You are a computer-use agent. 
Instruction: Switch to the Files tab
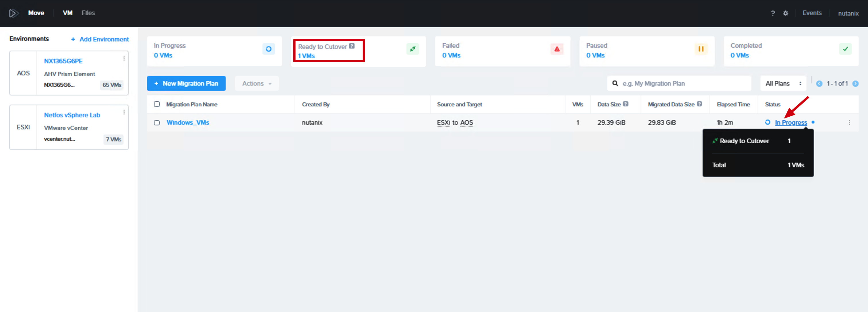click(88, 13)
